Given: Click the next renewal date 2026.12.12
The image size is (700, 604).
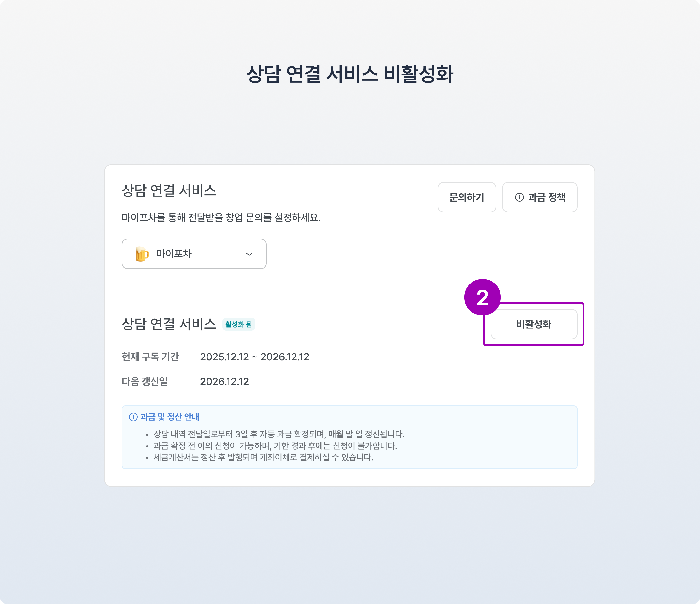Looking at the screenshot, I should click(x=224, y=382).
